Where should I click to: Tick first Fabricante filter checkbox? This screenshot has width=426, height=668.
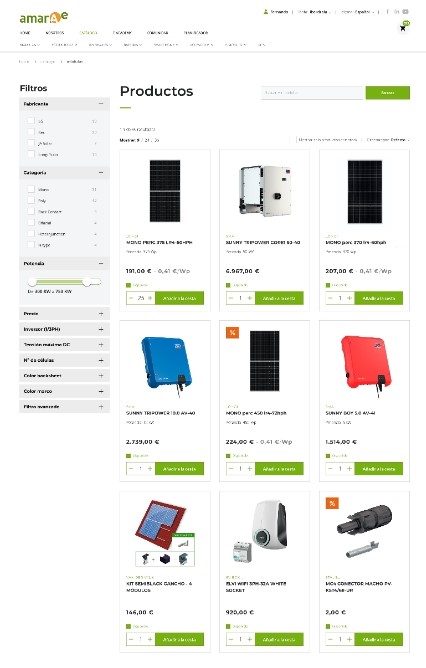31,121
